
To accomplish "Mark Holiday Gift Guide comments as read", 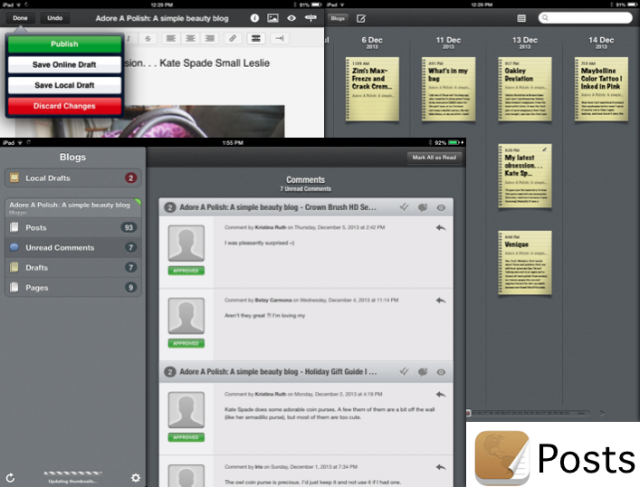I will click(404, 372).
